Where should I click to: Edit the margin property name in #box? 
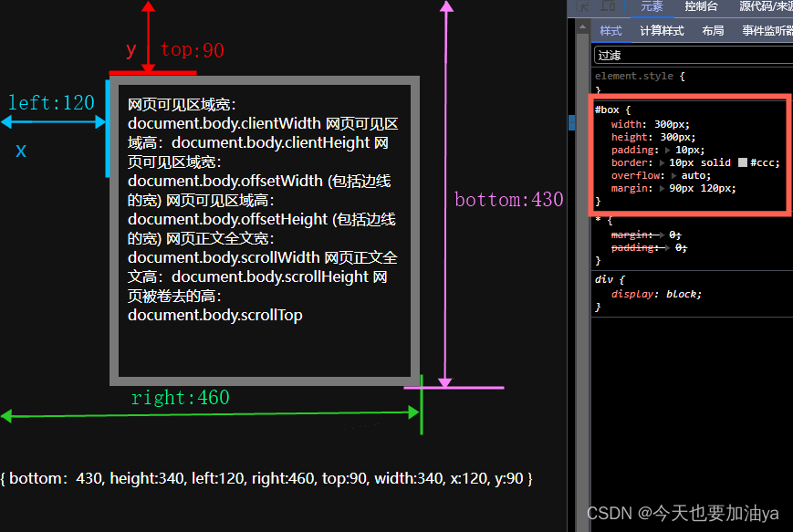point(630,188)
